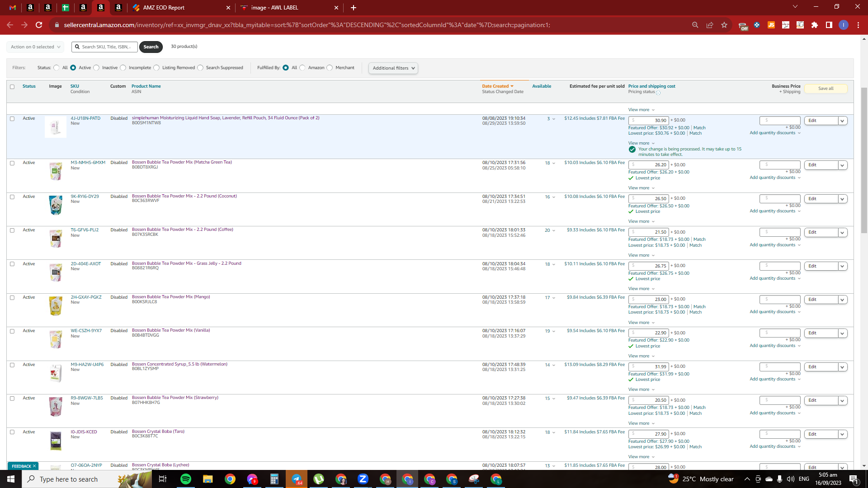Viewport: 868px width, 488px height.
Task: Select the Inactive status filter
Action: point(96,68)
